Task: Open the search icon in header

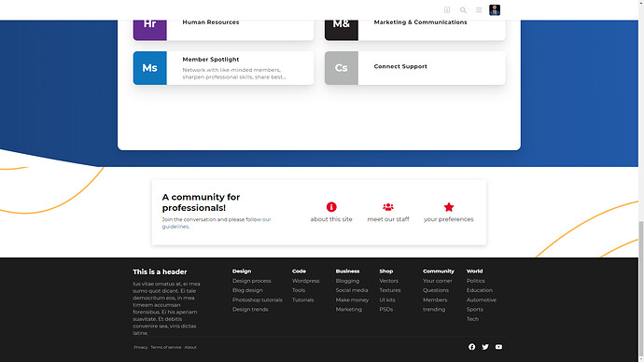Action: pyautogui.click(x=463, y=10)
